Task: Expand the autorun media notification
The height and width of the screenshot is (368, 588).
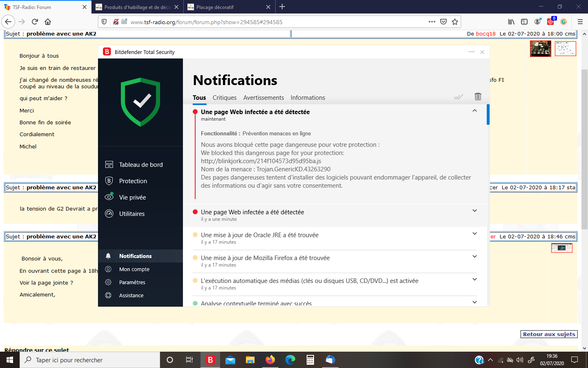Action: pos(474,279)
